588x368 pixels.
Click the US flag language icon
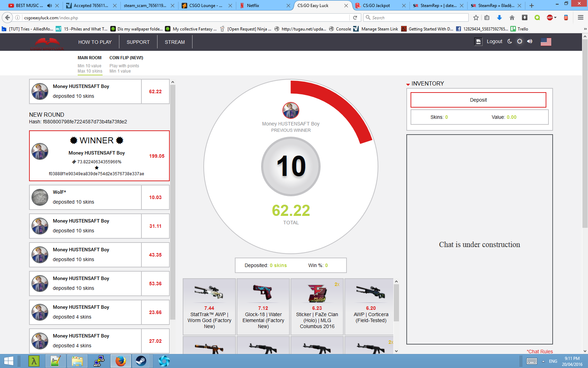tap(546, 42)
